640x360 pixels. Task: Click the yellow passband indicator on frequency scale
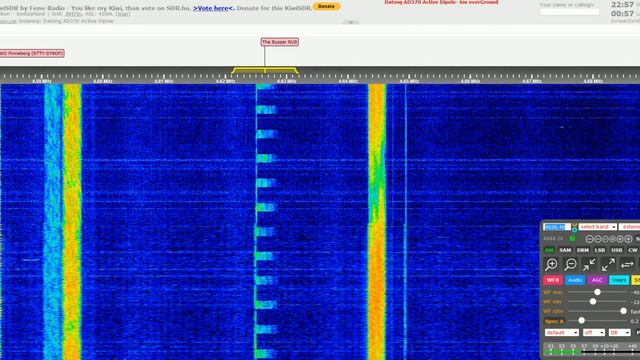pos(265,71)
